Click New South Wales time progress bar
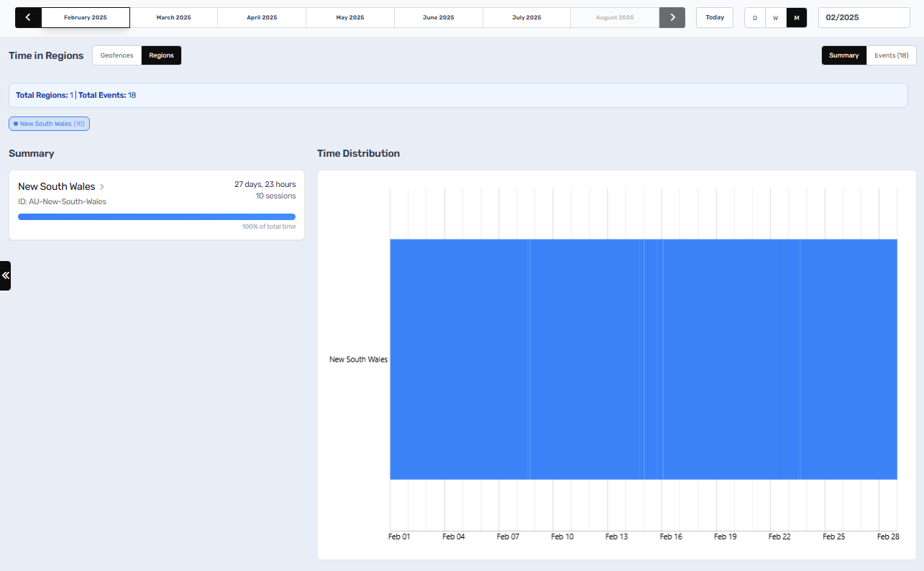Image resolution: width=924 pixels, height=571 pixels. pos(157,216)
